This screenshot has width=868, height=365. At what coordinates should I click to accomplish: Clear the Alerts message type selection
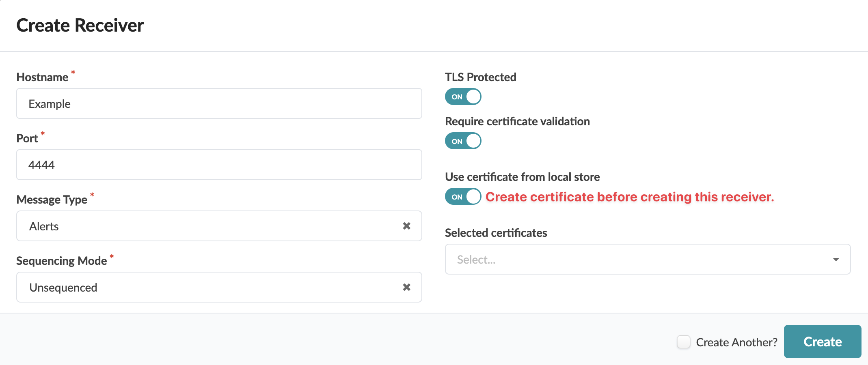point(406,226)
